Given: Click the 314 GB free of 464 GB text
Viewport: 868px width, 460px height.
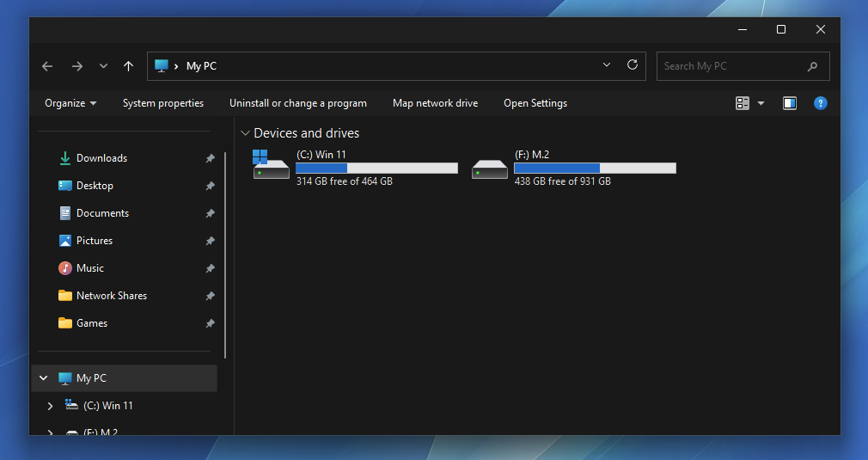Looking at the screenshot, I should point(345,181).
